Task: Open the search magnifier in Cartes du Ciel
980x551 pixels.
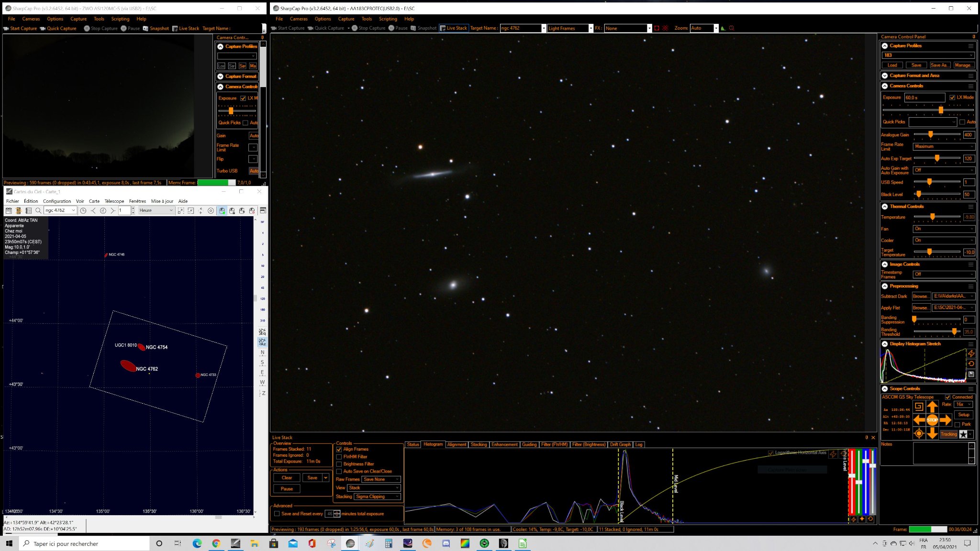Action: (x=38, y=210)
